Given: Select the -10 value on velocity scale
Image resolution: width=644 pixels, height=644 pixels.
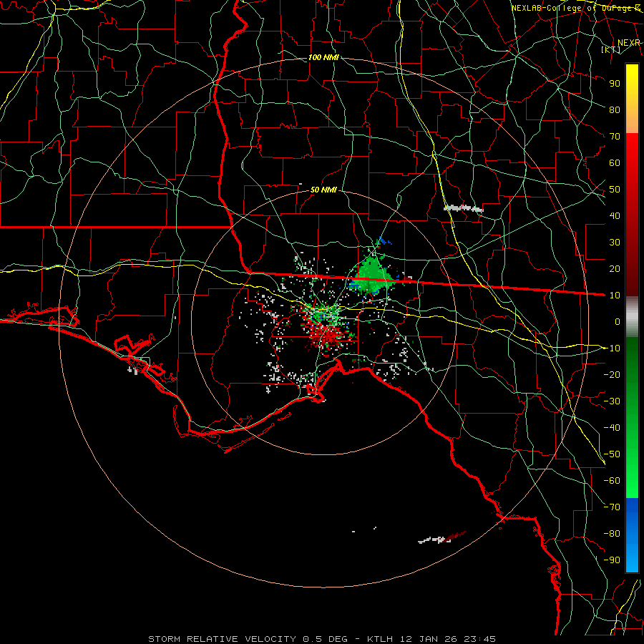Looking at the screenshot, I should 612,348.
